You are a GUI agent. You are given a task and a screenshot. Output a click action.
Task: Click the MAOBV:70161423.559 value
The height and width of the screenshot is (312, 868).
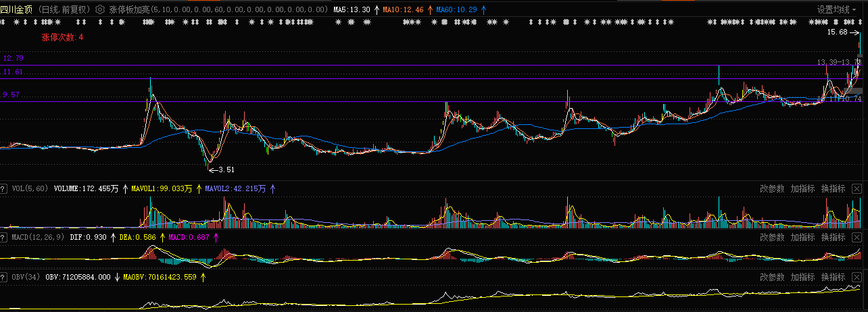click(x=160, y=278)
